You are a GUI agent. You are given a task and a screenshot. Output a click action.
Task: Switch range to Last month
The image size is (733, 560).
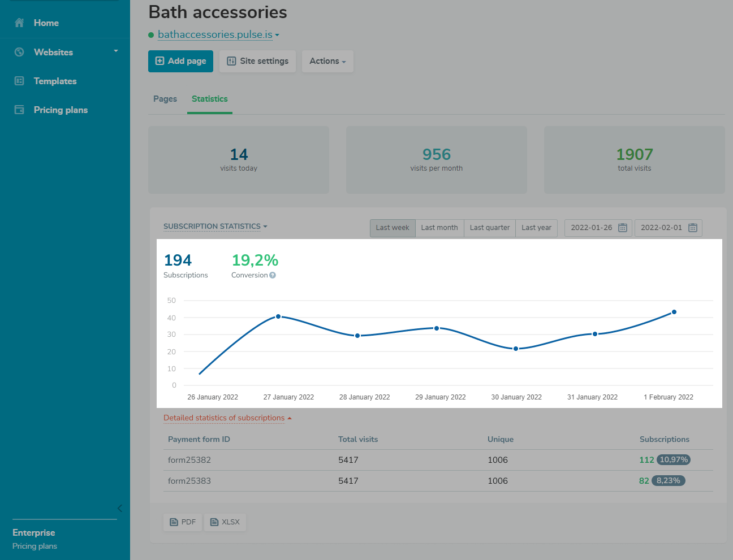pyautogui.click(x=439, y=228)
